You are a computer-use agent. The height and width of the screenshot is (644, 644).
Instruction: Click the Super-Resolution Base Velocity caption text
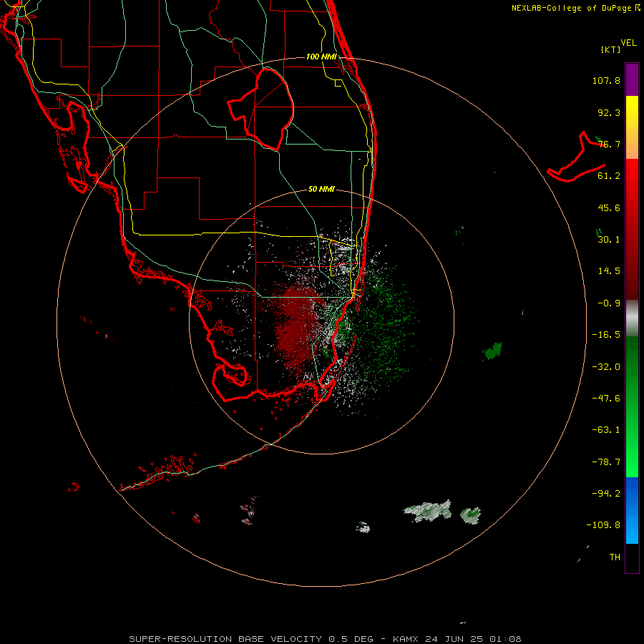(325, 639)
